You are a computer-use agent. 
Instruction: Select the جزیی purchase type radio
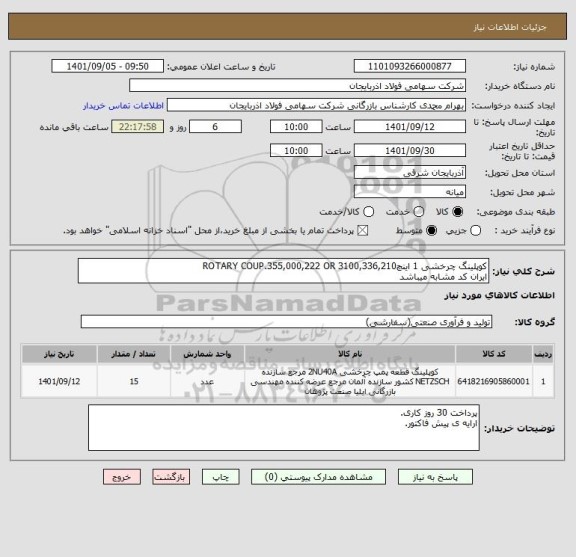point(475,231)
